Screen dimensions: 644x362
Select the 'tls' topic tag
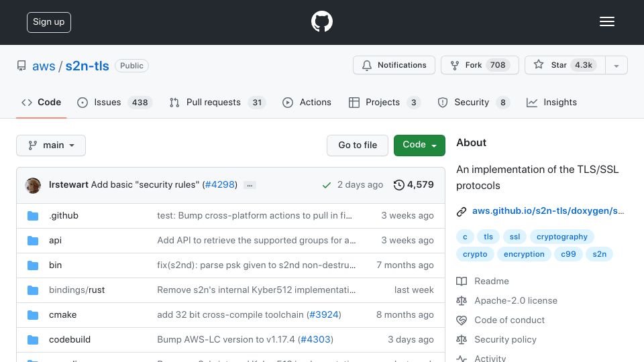coord(488,237)
